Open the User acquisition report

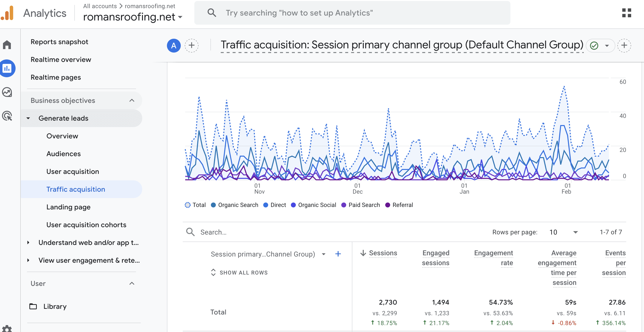73,171
